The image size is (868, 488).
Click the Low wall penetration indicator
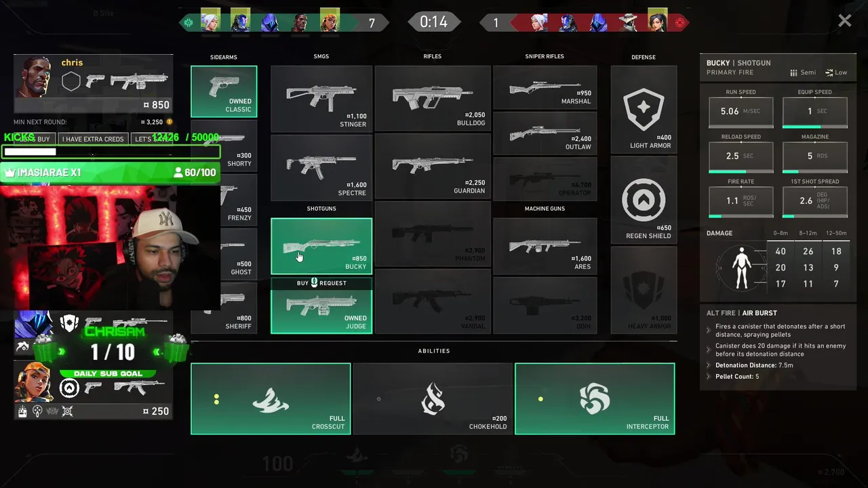pos(836,73)
